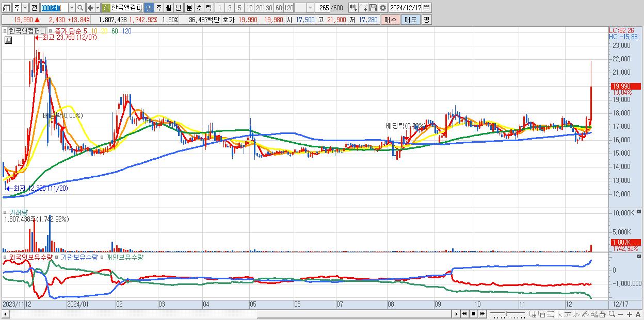Screen dimensions: 644x320
Task: Click the data grid icon under 한국앤컴퍼니 label
Action: pyautogui.click(x=8, y=40)
